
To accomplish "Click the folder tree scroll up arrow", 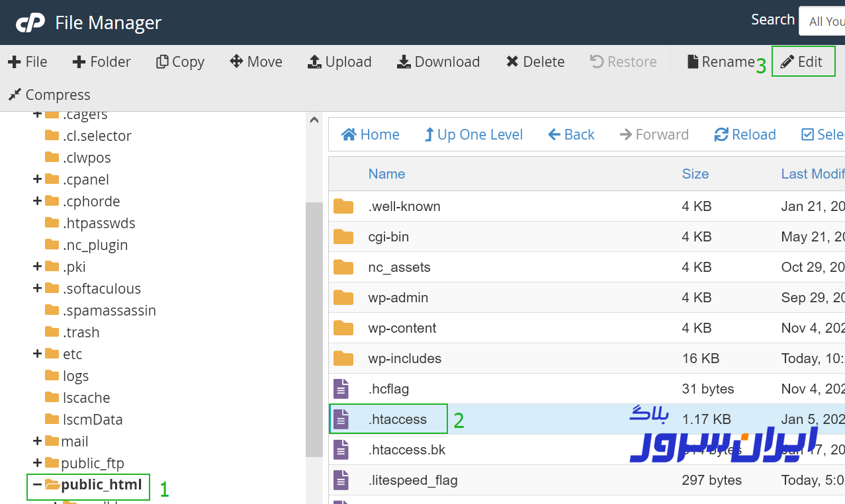I will click(x=314, y=120).
